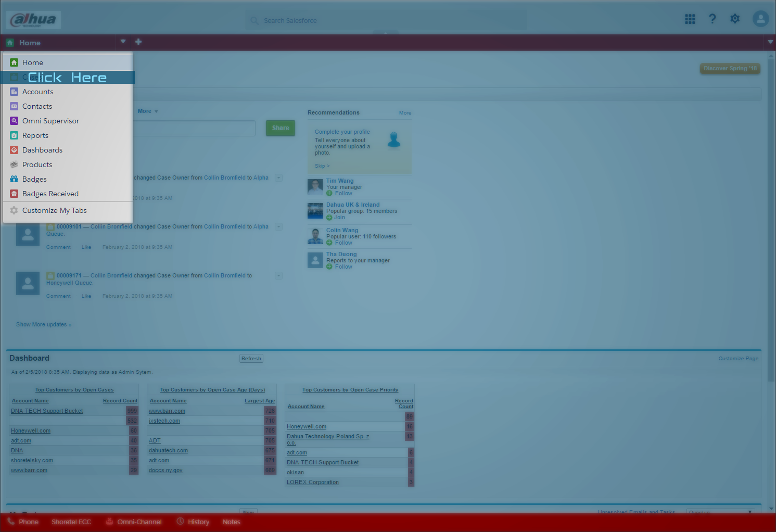Open the Phone utility in the footer
Viewport: 776px width, 532px height.
click(x=23, y=522)
